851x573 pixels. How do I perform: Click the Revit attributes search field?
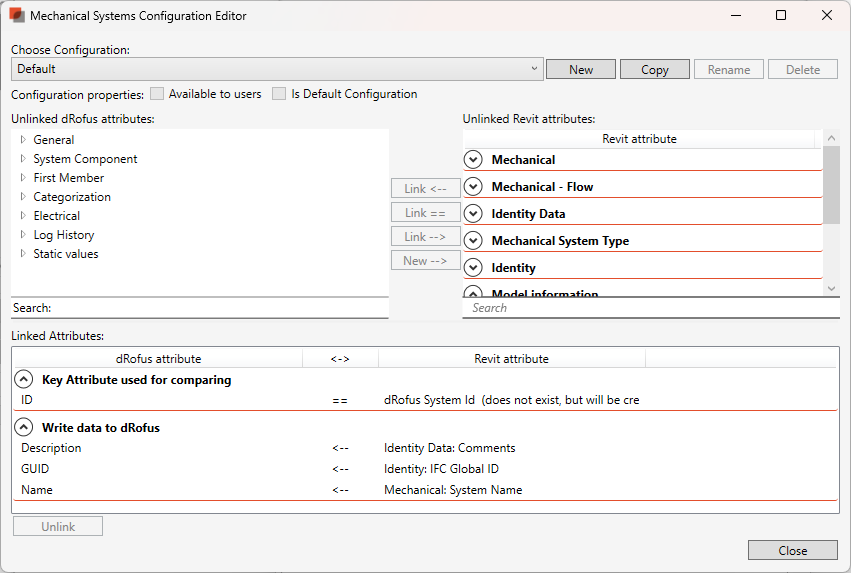click(x=650, y=308)
